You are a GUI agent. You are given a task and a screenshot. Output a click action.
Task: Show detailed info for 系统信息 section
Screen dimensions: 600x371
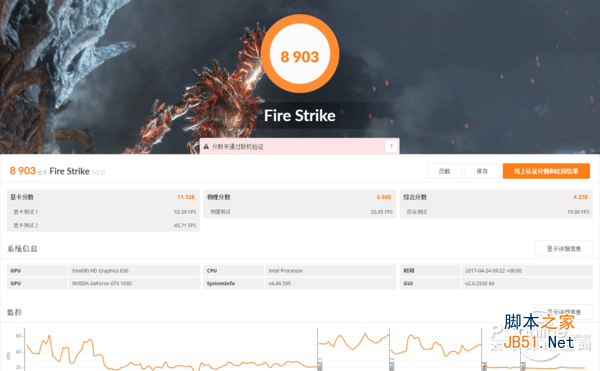pos(564,249)
